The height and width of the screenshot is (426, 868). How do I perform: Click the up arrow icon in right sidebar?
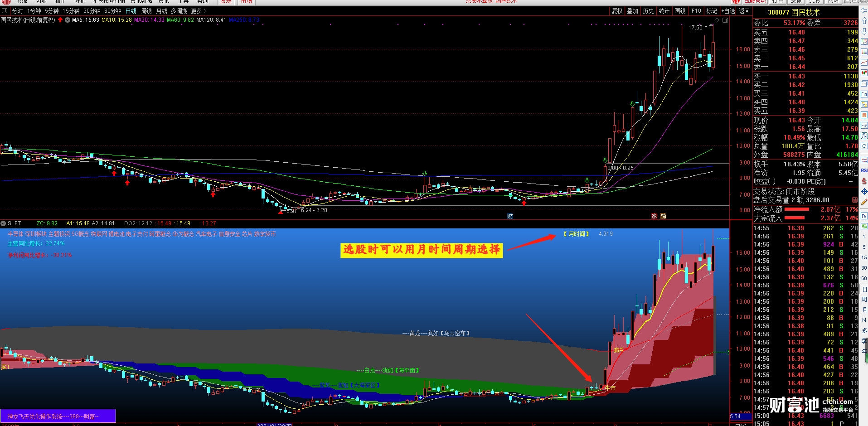pyautogui.click(x=864, y=20)
